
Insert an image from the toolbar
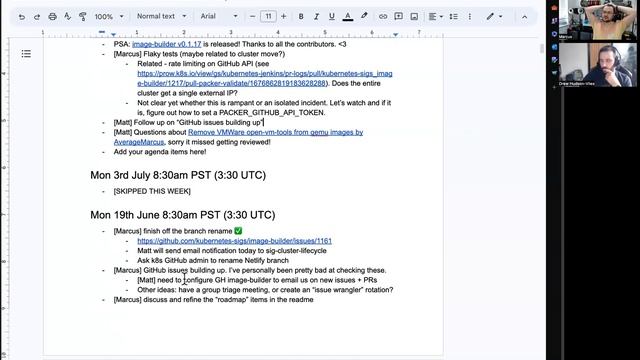coord(414,17)
